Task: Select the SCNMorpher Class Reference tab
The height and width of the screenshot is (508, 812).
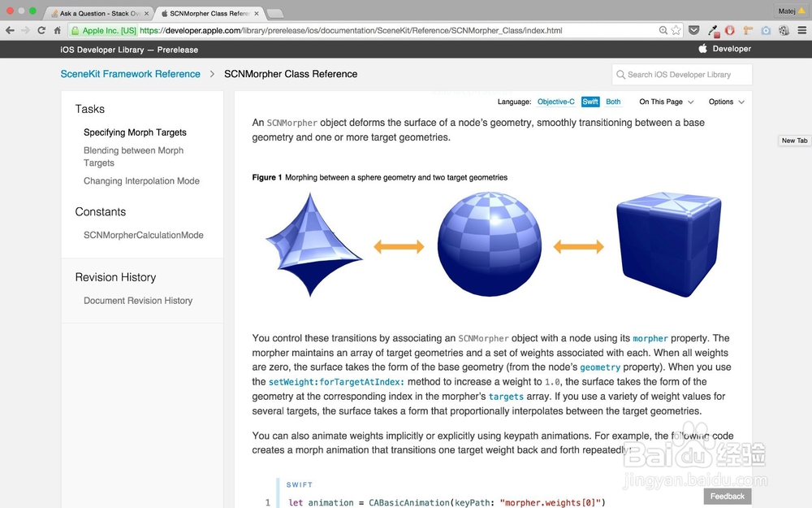Action: [x=208, y=14]
